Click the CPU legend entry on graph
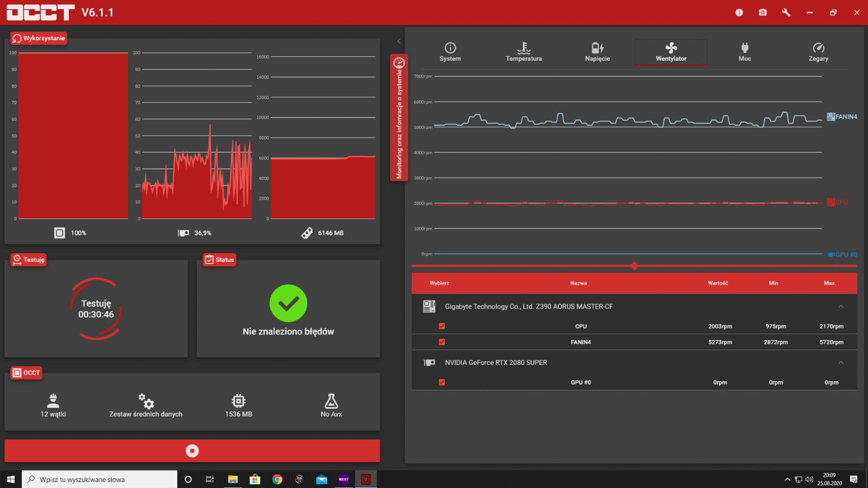 click(x=838, y=202)
